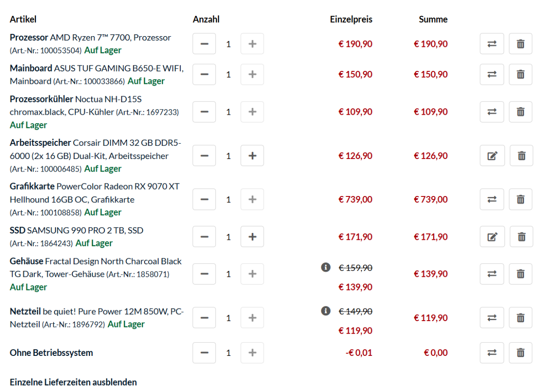The image size is (542, 392).
Task: Remove the Noctua NH-D15S cooler from cart
Action: tap(521, 112)
